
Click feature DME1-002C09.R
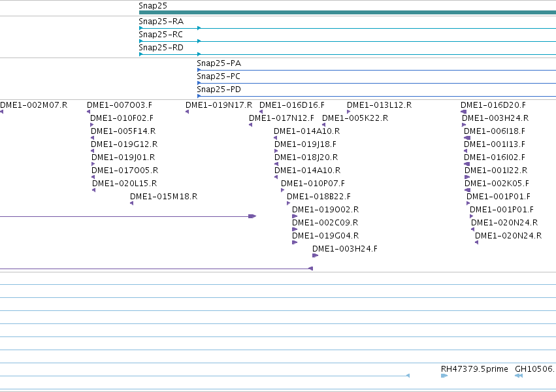[325, 223]
